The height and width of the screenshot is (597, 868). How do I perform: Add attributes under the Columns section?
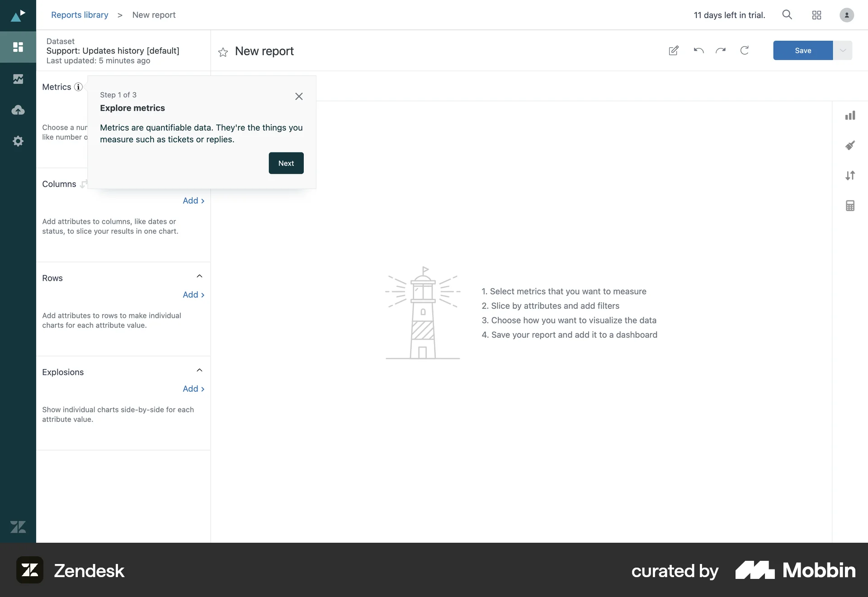(193, 200)
